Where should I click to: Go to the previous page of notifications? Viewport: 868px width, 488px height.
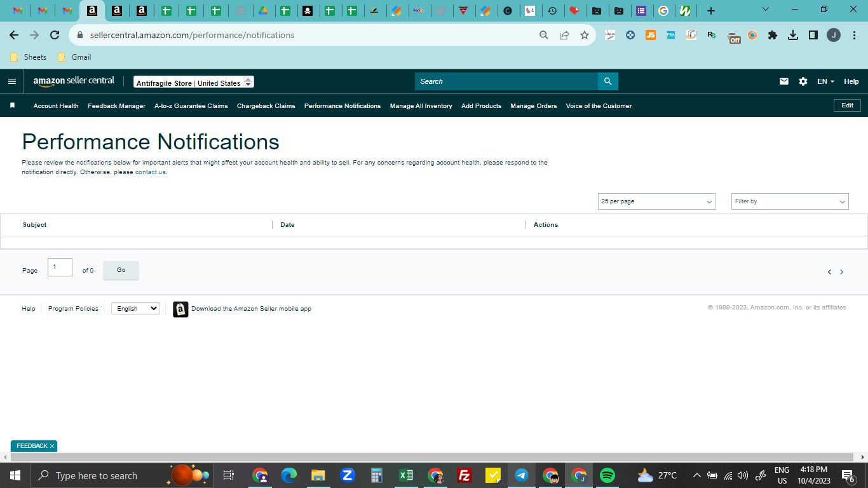tap(829, 272)
